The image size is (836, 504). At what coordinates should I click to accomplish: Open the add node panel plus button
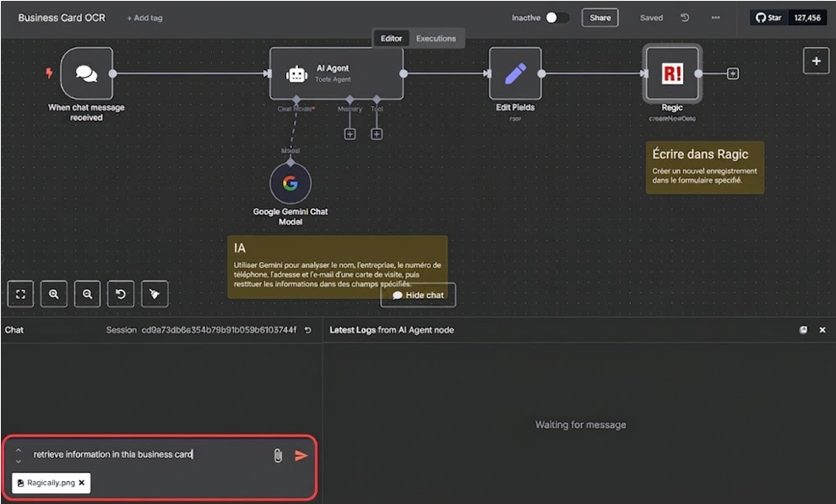click(x=816, y=62)
